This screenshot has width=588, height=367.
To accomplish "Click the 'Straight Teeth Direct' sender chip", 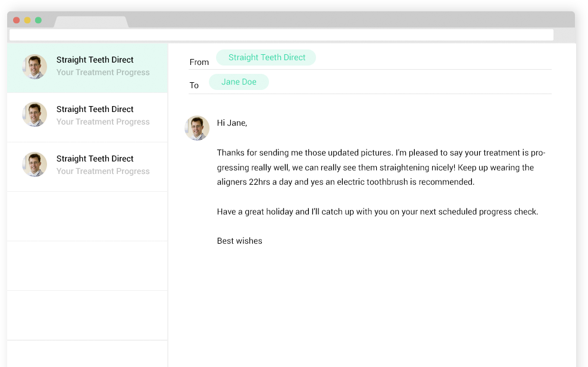I will click(x=266, y=57).
